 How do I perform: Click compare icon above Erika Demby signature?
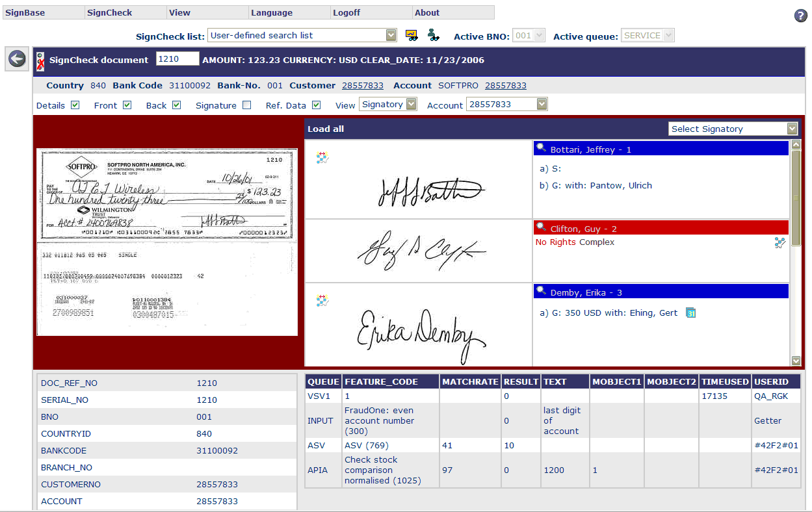(322, 300)
